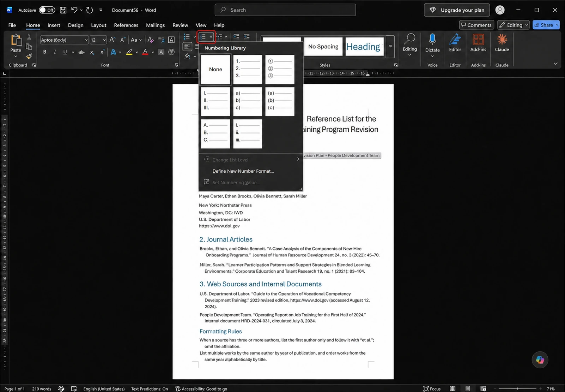Open the Bullets dropdown arrow

[x=194, y=37]
